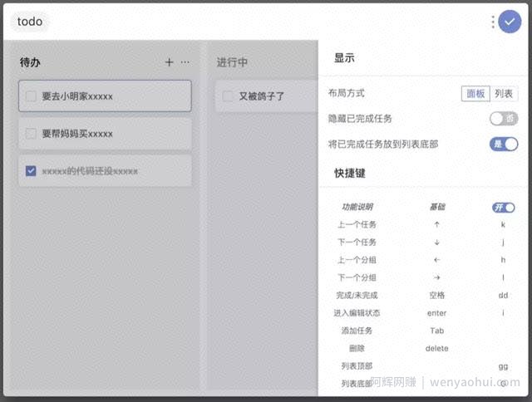Screen dimensions: 532x402
Task: Toggle 将已完成任务放到列表底部 switch
Action: [x=504, y=144]
